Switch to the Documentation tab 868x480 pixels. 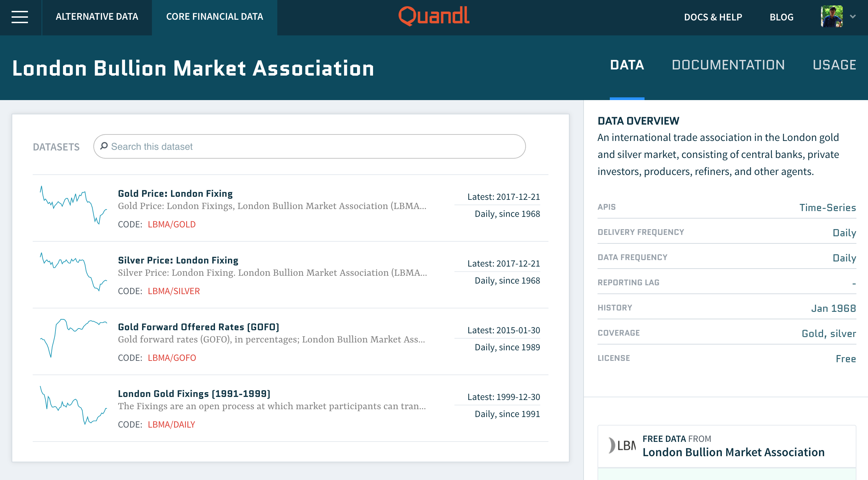[x=728, y=65]
